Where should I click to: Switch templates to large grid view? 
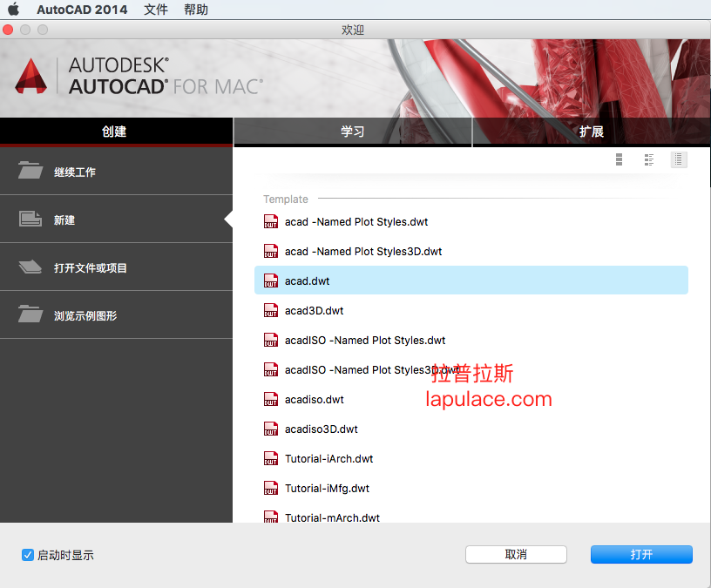pos(619,159)
